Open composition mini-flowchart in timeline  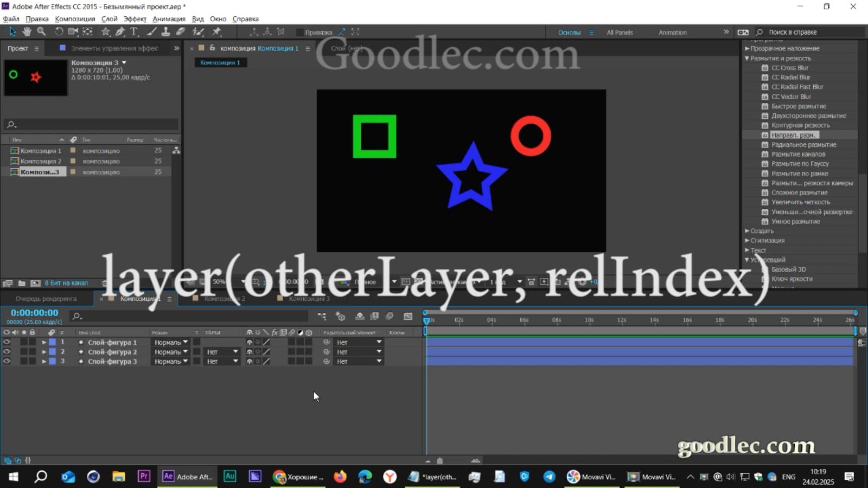(x=322, y=316)
